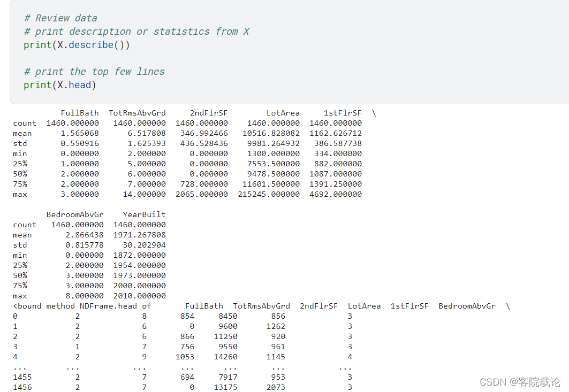Click the '# Review data' comment line

click(60, 18)
